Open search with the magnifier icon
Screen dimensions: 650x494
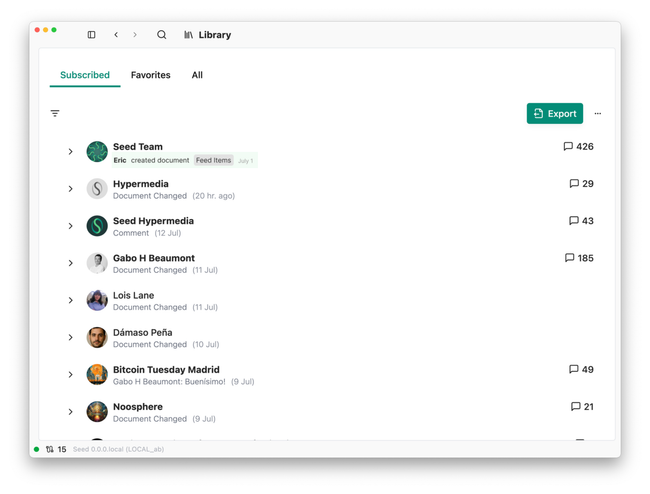pyautogui.click(x=161, y=35)
